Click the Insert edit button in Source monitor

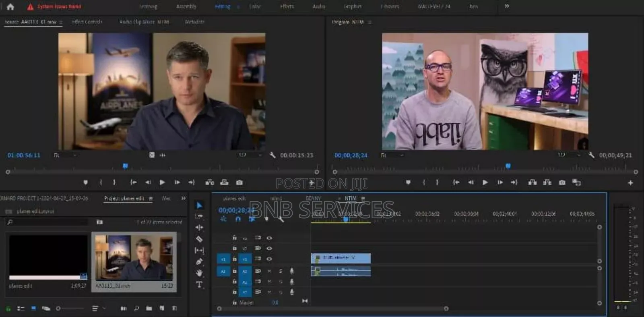(x=210, y=182)
